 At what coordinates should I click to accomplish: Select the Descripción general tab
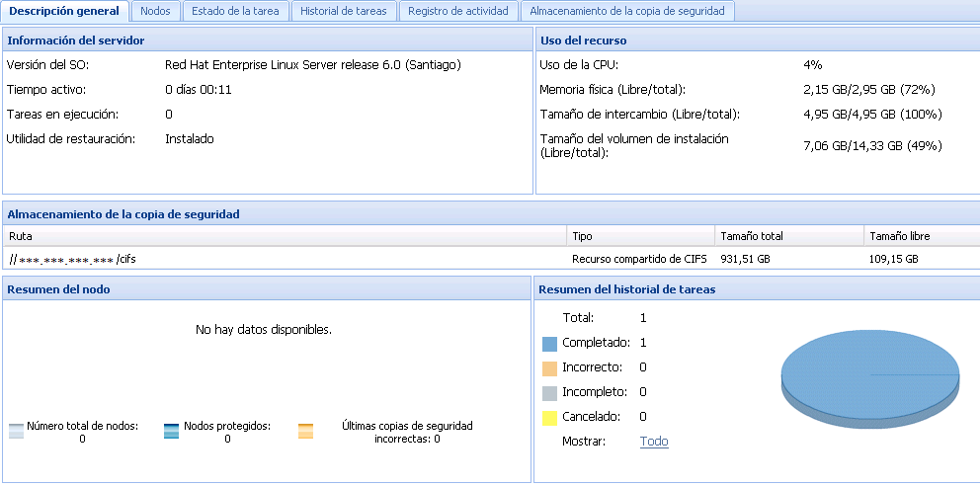tap(64, 11)
